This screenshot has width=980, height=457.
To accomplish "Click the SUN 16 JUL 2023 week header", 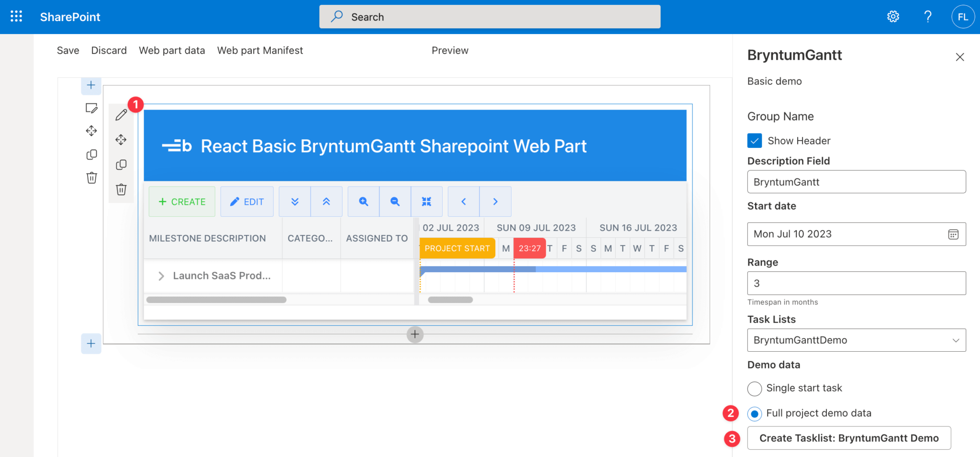I will coord(638,228).
